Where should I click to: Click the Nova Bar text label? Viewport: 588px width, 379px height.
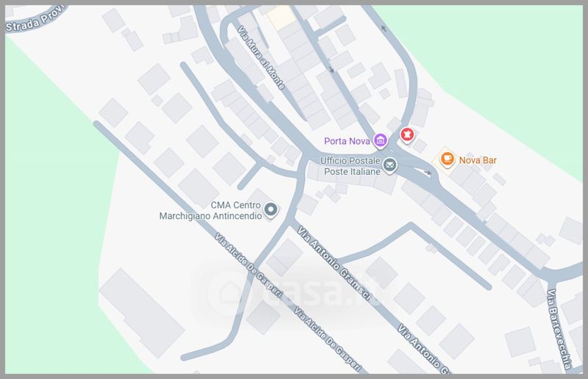click(478, 160)
